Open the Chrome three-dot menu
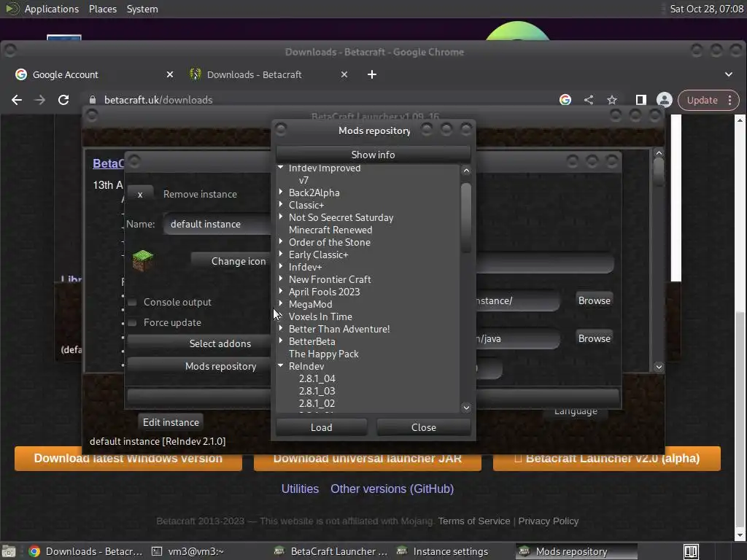 point(729,100)
